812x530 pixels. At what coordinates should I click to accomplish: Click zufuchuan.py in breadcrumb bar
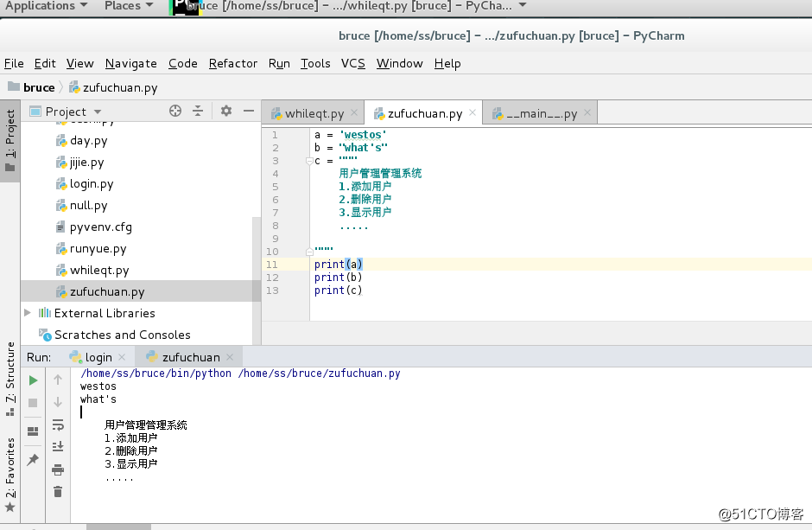114,87
